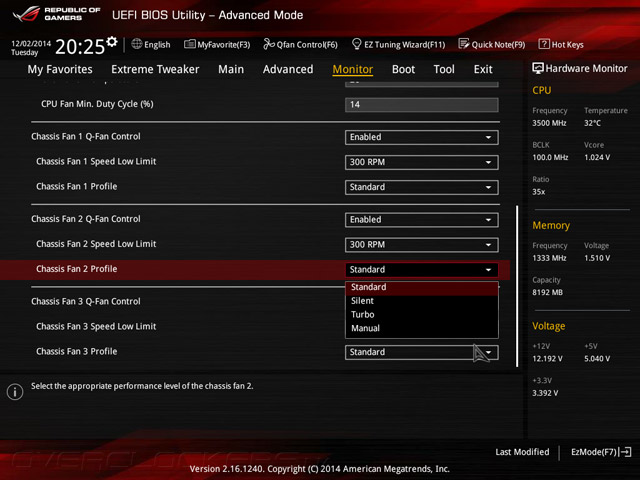This screenshot has width=640, height=480.
Task: Launch Qfan Control(F6)
Action: click(x=300, y=44)
